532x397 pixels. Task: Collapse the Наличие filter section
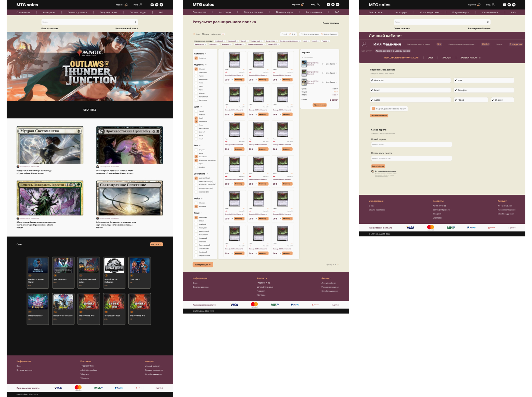pyautogui.click(x=205, y=54)
